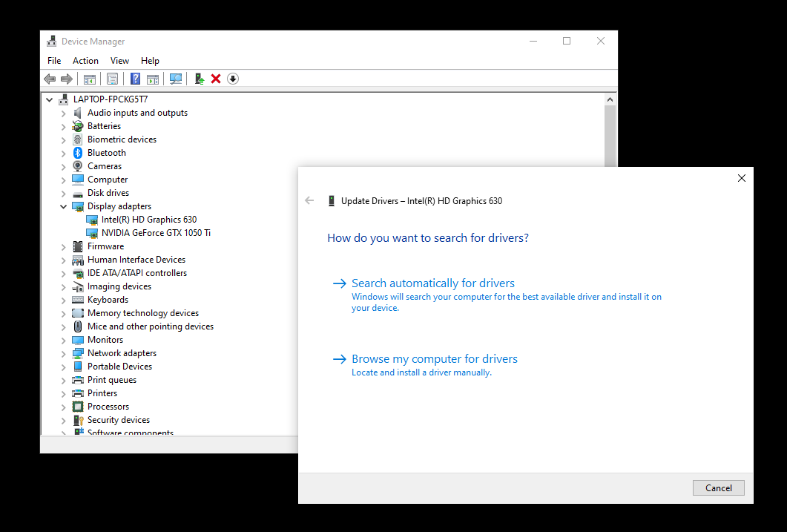
Task: Select the Computer category row
Action: pyautogui.click(x=108, y=180)
